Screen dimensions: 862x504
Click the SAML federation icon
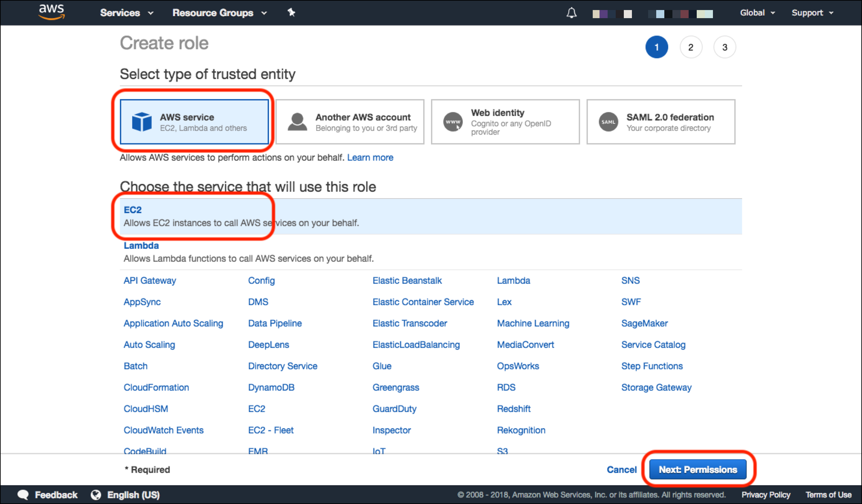[x=608, y=122]
